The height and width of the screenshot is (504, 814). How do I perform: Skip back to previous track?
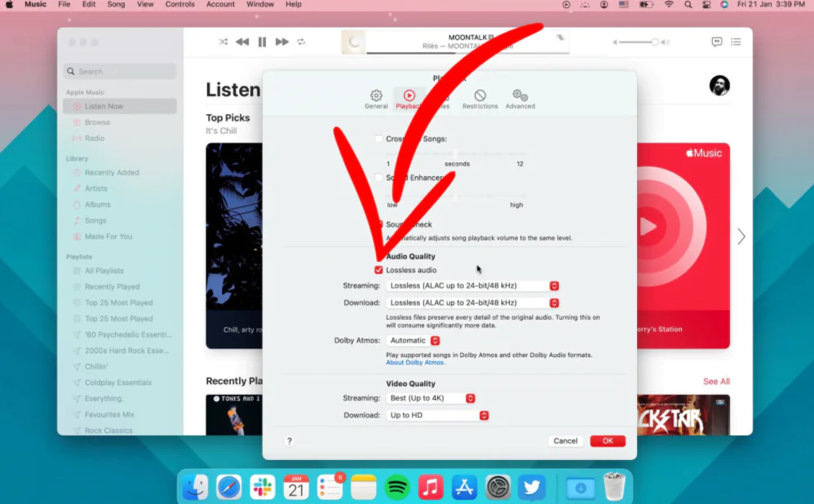242,42
